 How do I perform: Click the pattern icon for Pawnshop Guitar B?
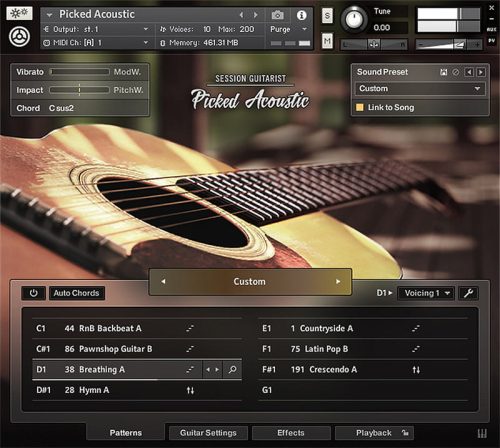click(x=190, y=349)
